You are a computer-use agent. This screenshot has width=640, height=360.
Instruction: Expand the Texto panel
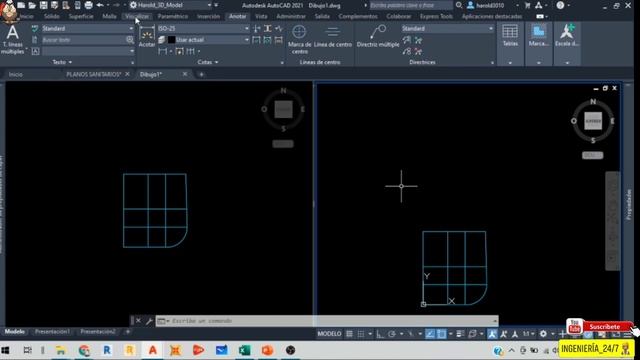(x=62, y=62)
